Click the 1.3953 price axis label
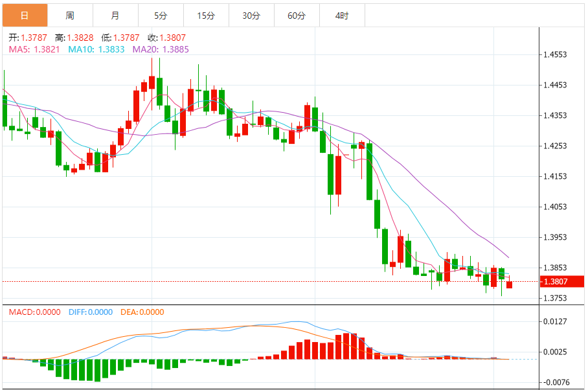588x390 pixels. click(x=556, y=237)
